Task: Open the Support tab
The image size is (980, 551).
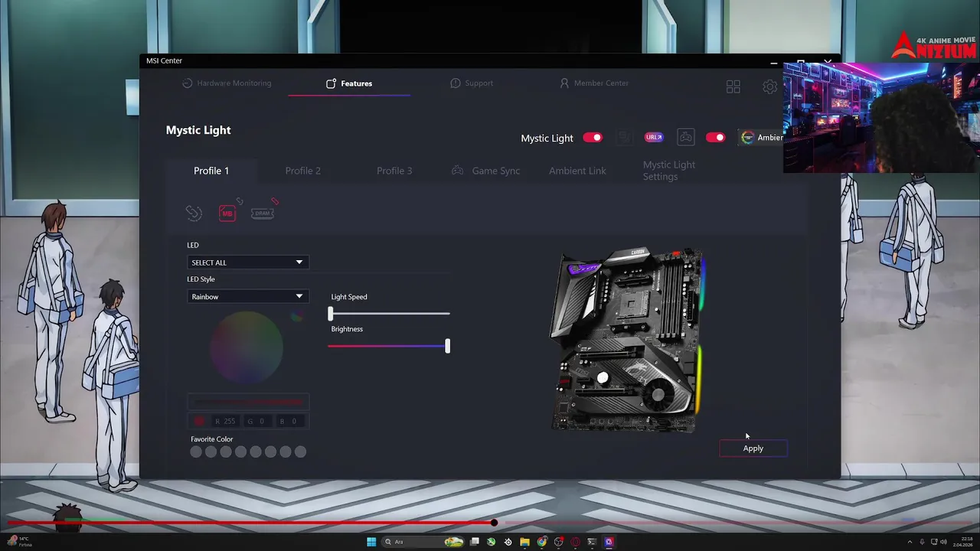Action: [x=472, y=83]
